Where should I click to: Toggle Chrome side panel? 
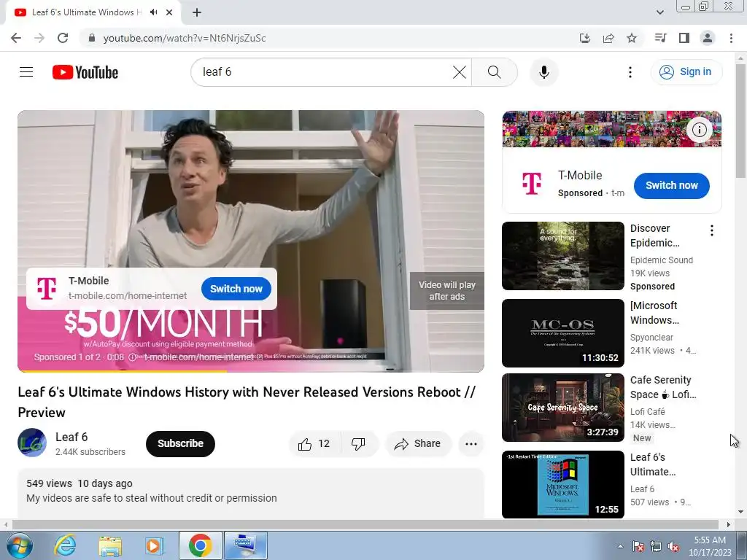684,38
